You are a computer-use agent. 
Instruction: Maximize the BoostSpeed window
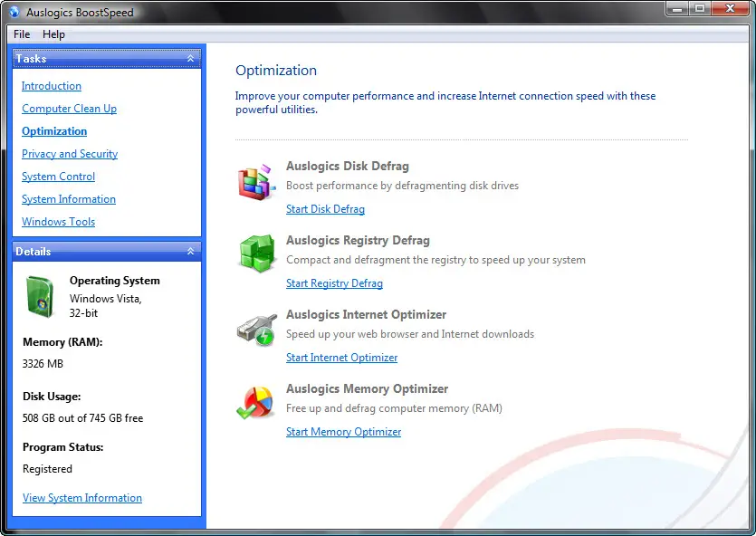700,9
